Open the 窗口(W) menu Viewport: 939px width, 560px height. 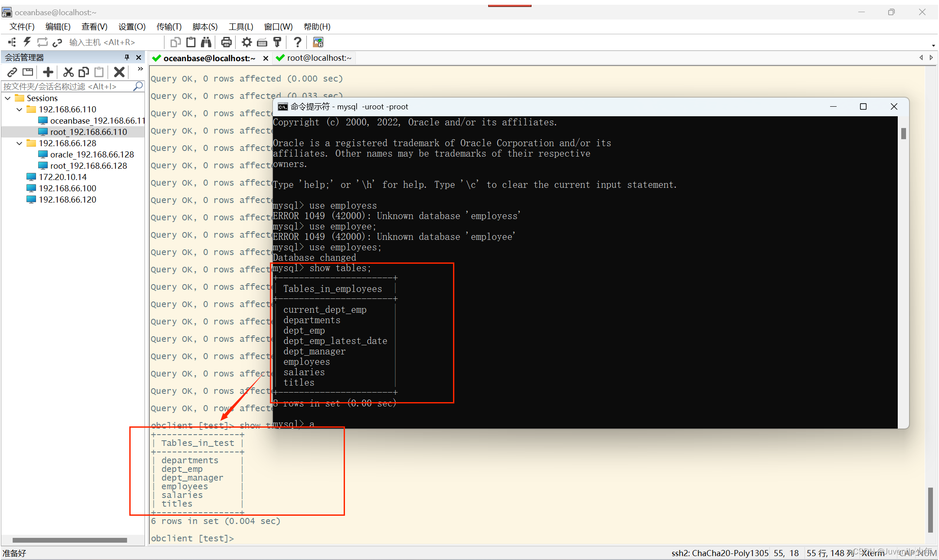[279, 27]
